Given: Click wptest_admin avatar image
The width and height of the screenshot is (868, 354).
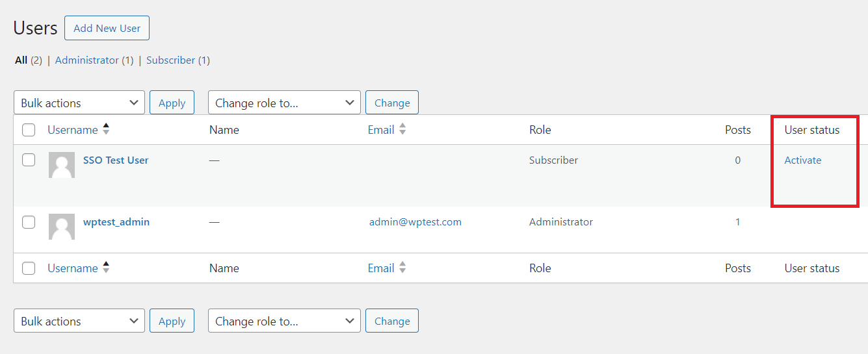Looking at the screenshot, I should coord(62,227).
